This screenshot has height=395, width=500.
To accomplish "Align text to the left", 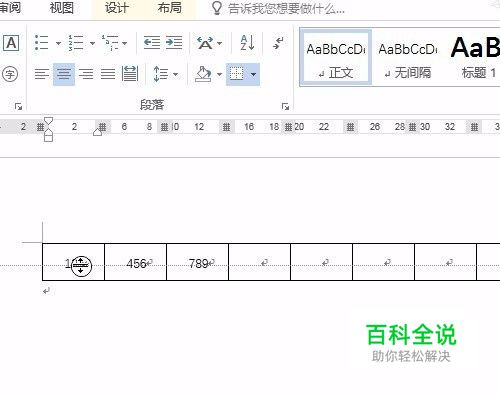I will [42, 74].
